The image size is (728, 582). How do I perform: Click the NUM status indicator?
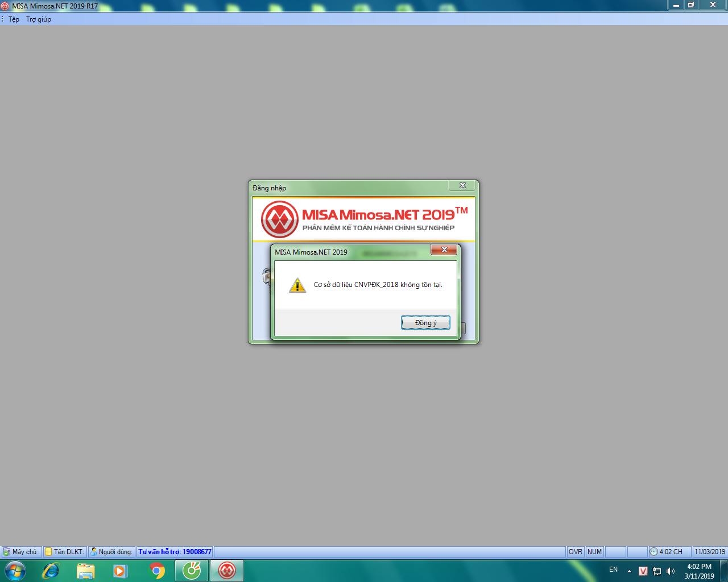[594, 552]
